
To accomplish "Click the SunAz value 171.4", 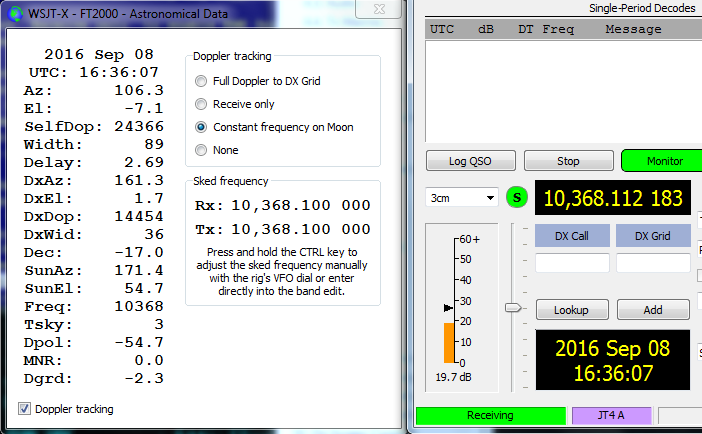I will click(139, 271).
